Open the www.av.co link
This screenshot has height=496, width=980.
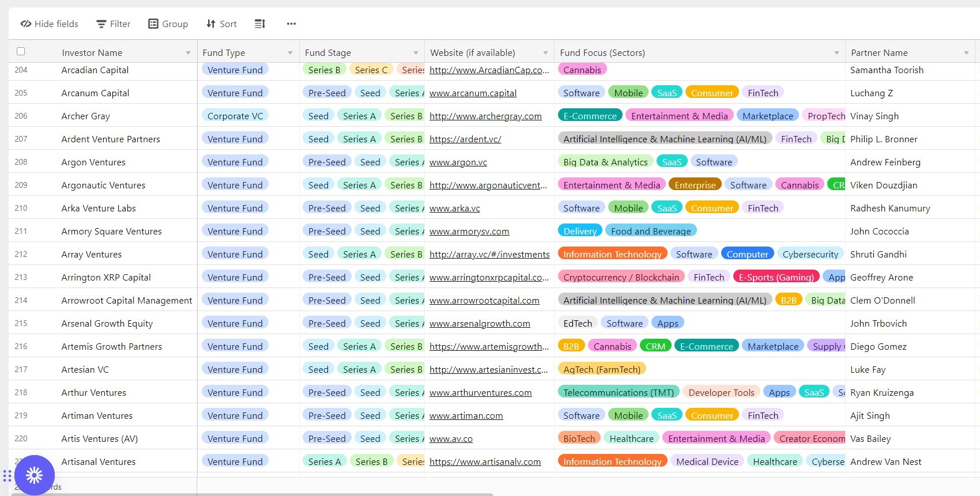[451, 438]
